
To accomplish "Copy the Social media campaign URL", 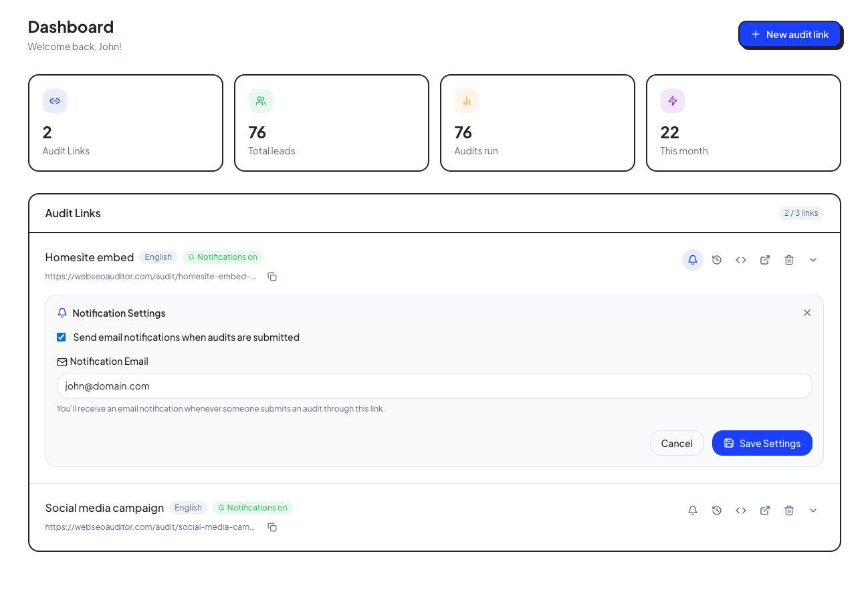I will [272, 527].
